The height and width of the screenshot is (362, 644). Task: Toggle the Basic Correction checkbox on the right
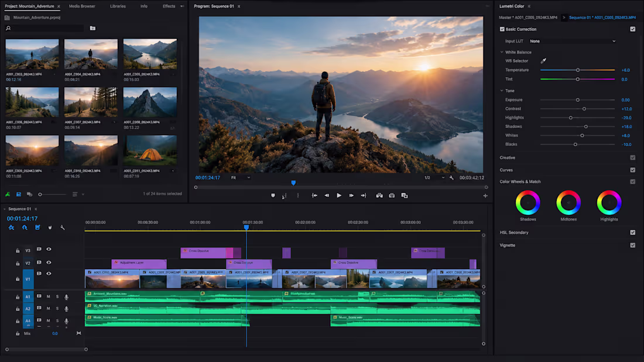pos(632,29)
